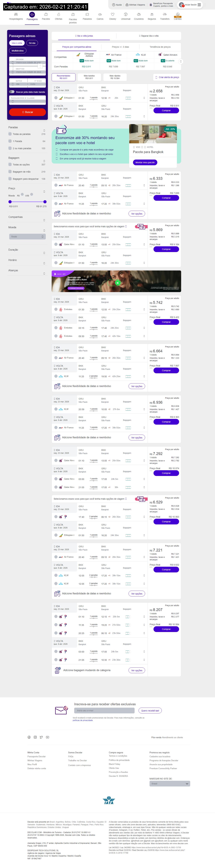Viewport: 215px width, 868px height.
Task: Click the newsletter e-mail input field
Action: [104, 711]
